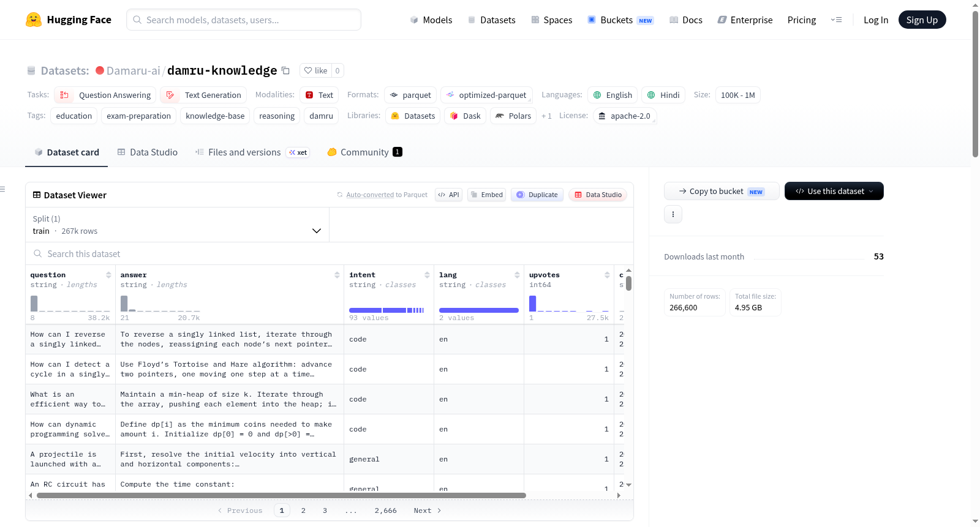Choose the Dask library tag
980x527 pixels.
[465, 116]
